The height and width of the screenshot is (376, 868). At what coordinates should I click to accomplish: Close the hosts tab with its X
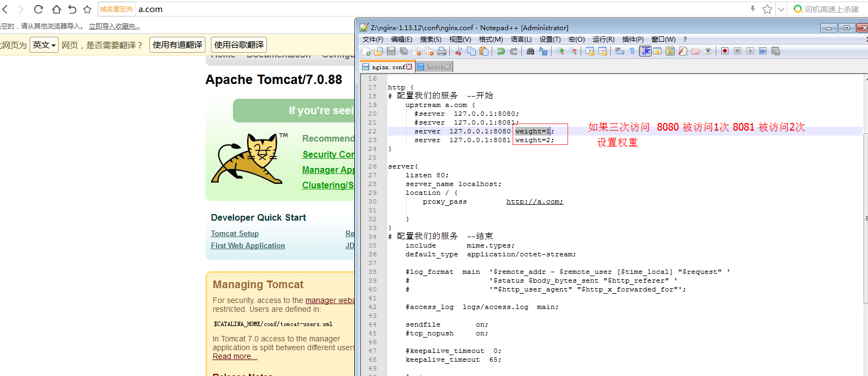(448, 67)
